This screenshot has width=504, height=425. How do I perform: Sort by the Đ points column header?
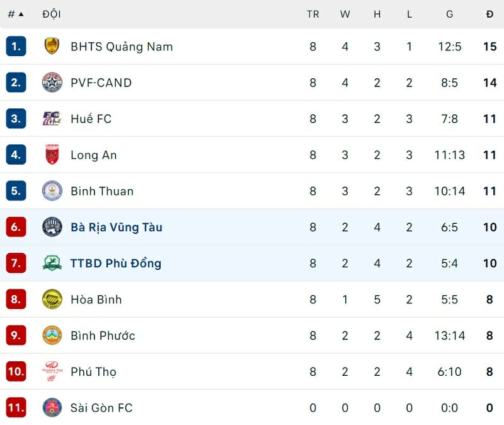coord(490,14)
